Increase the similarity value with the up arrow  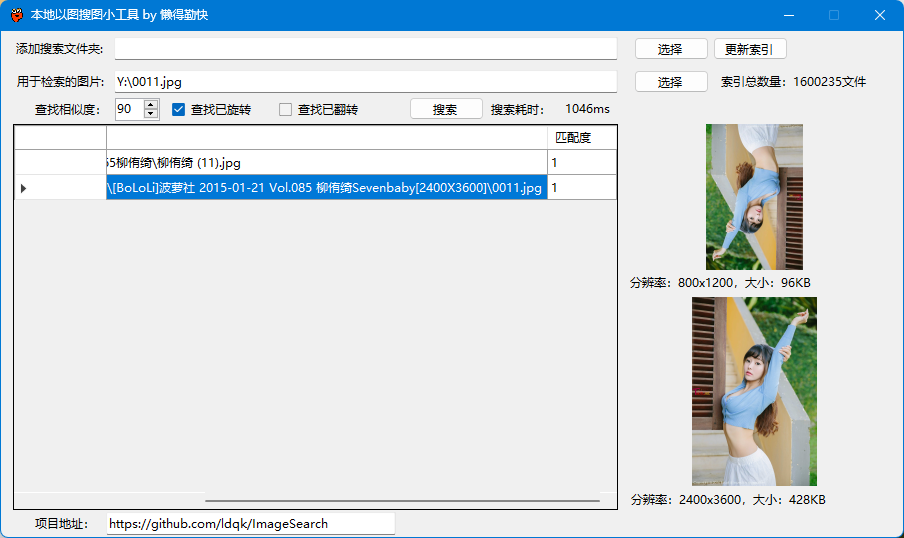point(151,105)
